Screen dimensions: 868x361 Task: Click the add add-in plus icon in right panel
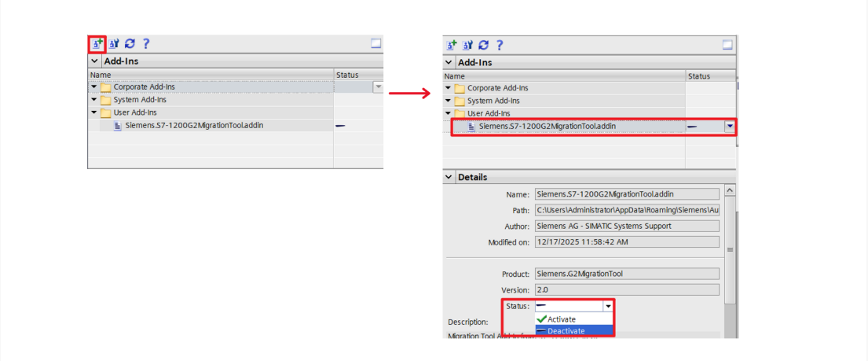tap(452, 45)
